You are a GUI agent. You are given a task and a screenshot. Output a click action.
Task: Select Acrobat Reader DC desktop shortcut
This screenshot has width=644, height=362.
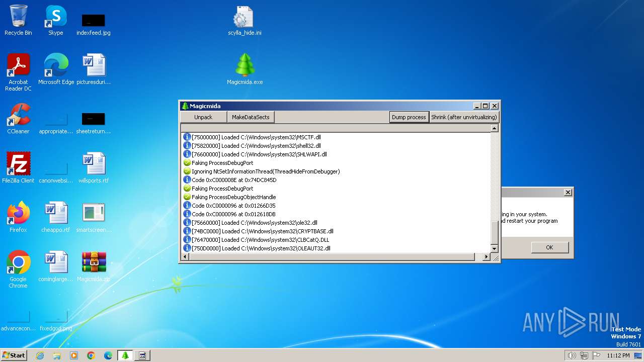point(18,72)
